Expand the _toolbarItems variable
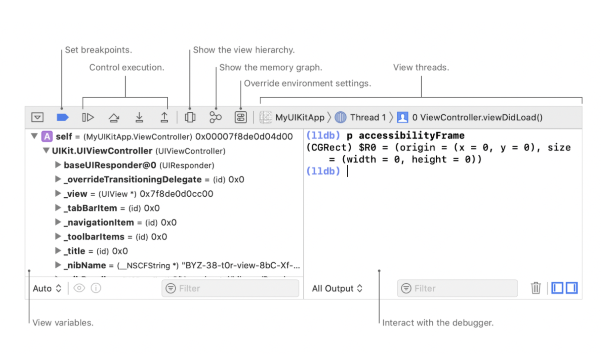This screenshot has height=364, width=605. click(58, 236)
